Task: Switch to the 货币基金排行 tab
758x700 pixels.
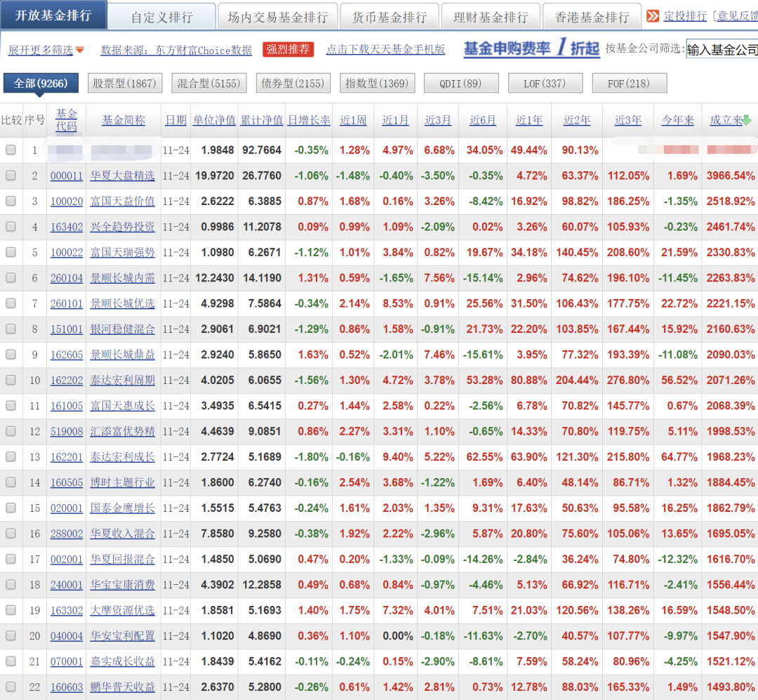Action: 390,17
